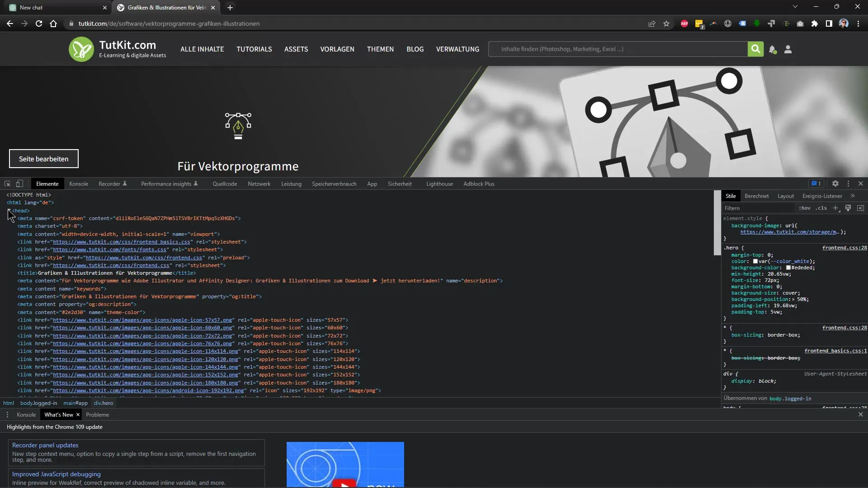Click the paintbrush rendering emulation icon

(848, 208)
